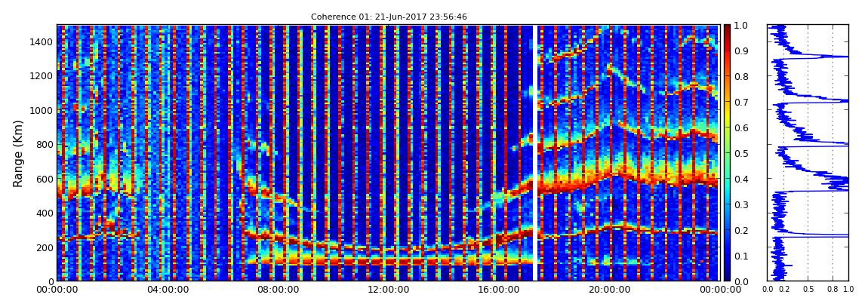This screenshot has height=307, width=868.
Task: Click the profile plot 0.5 axis tick label
Action: tap(808, 290)
